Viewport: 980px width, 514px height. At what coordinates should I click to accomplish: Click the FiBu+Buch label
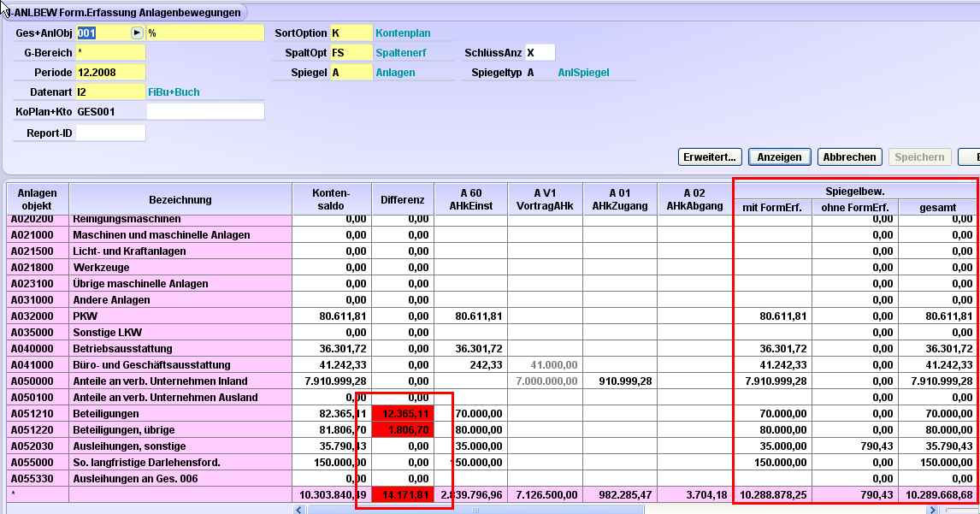(x=174, y=92)
